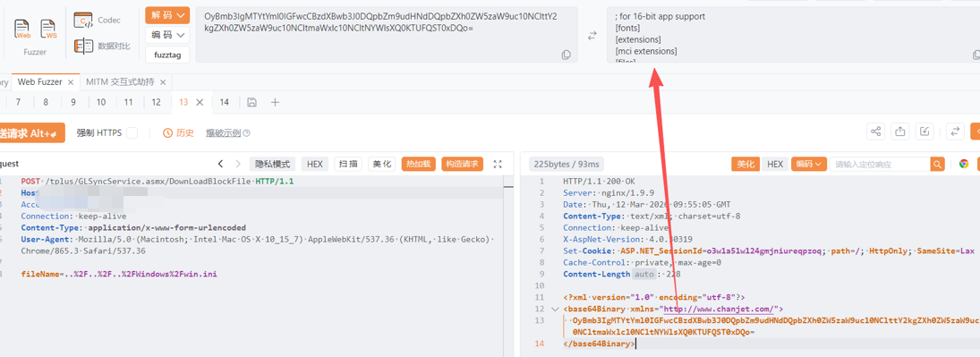Add a new fuzzer tab with plus icon

coord(275,102)
